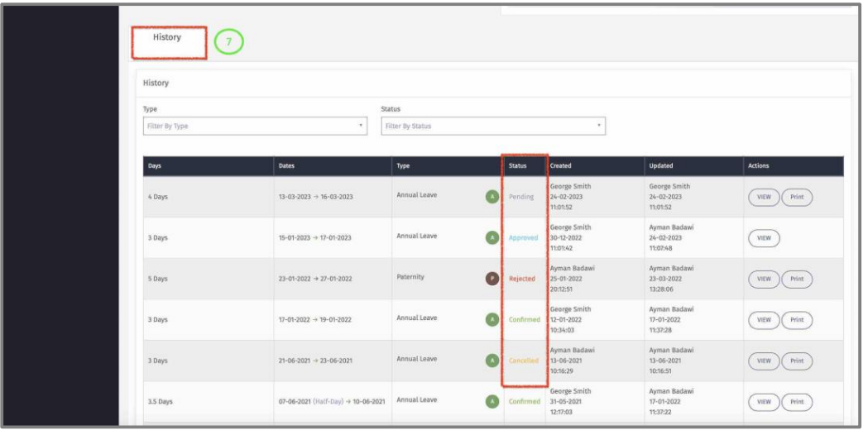
Task: View the Pending 4 Days leave request
Action: pos(764,197)
